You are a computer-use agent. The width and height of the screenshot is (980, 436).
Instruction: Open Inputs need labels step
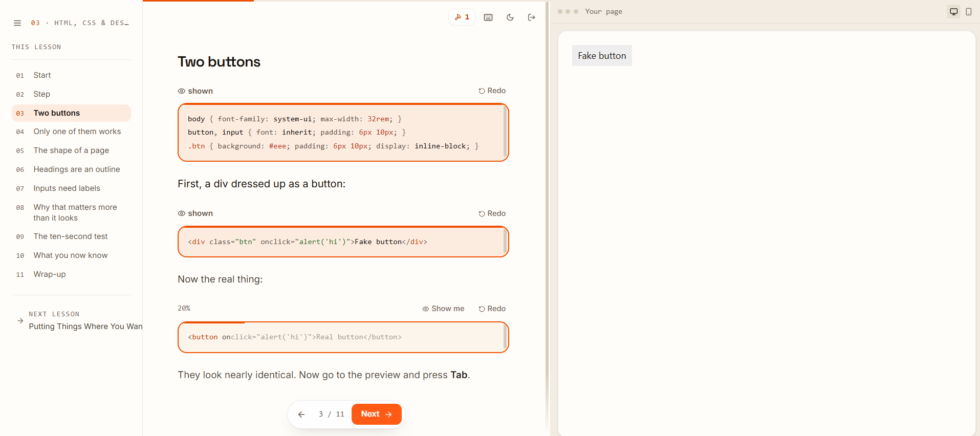coord(71,188)
